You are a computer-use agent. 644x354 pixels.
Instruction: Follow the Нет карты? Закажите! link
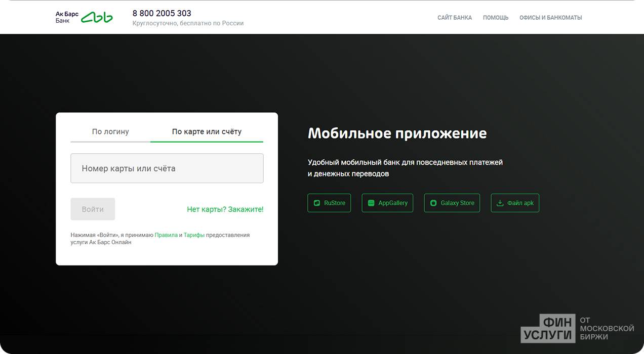pos(225,209)
